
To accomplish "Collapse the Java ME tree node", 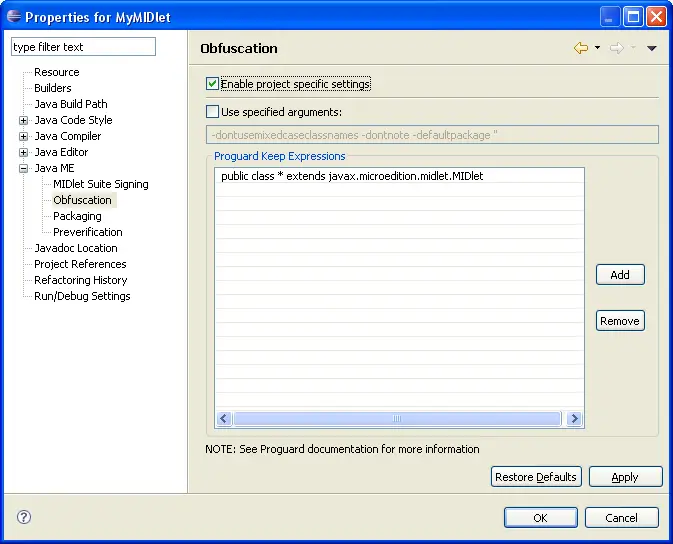I will pos(23,168).
